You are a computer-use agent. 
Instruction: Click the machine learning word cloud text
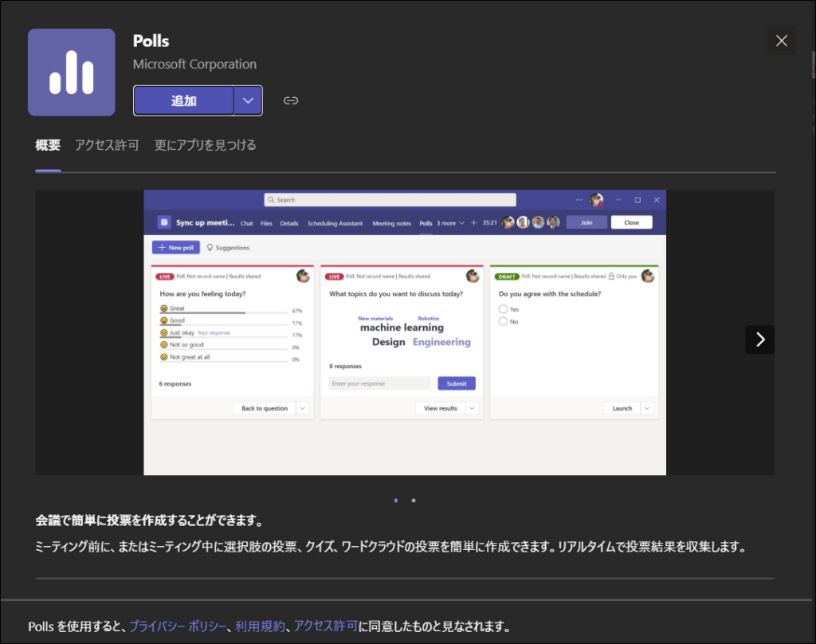[x=402, y=328]
